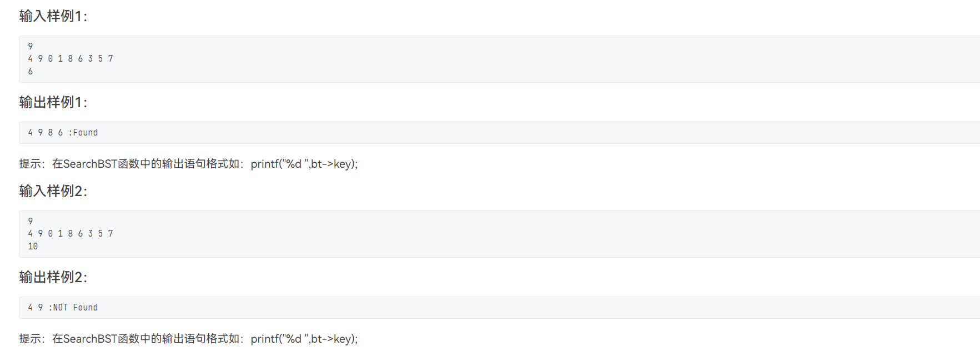Screen dimensions: 980x361
Task: Click the word "Found" in output sample 1
Action: [85, 133]
